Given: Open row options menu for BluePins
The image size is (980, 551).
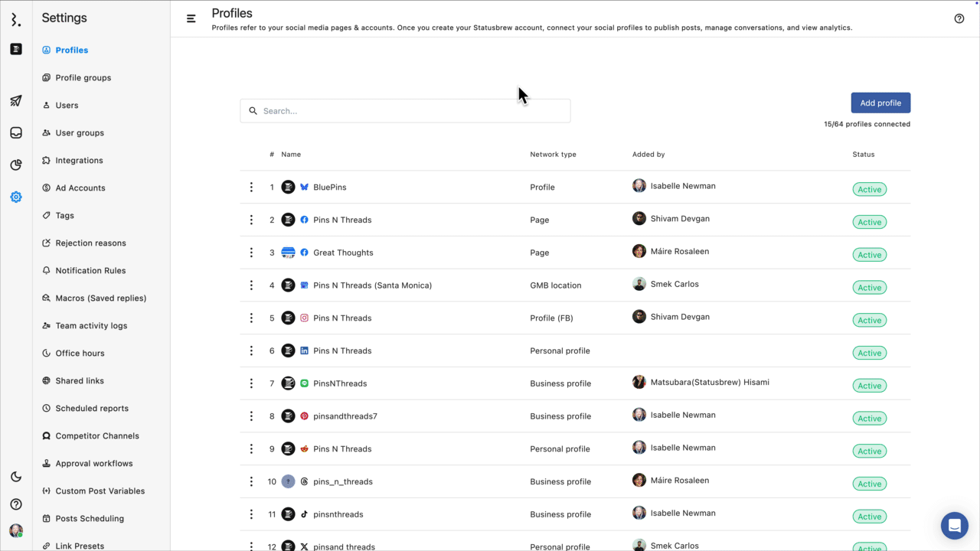Looking at the screenshot, I should pos(251,187).
